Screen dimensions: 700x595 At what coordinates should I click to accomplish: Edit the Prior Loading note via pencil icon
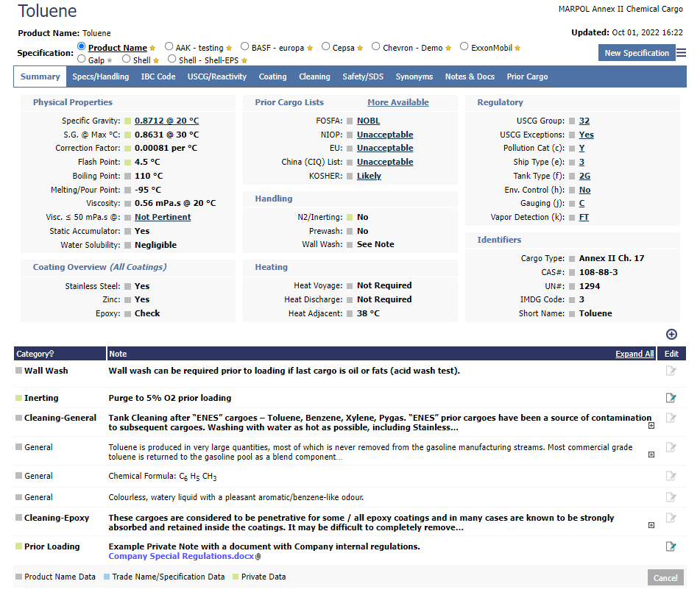pyautogui.click(x=671, y=546)
